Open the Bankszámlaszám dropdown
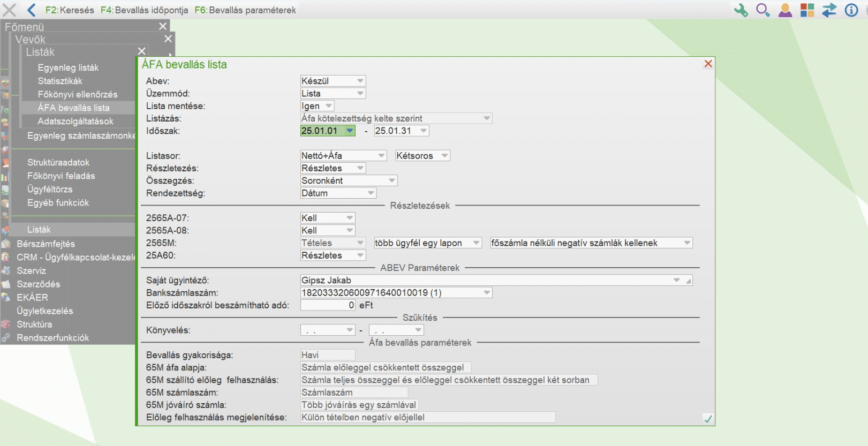This screenshot has height=446, width=868. (x=486, y=293)
